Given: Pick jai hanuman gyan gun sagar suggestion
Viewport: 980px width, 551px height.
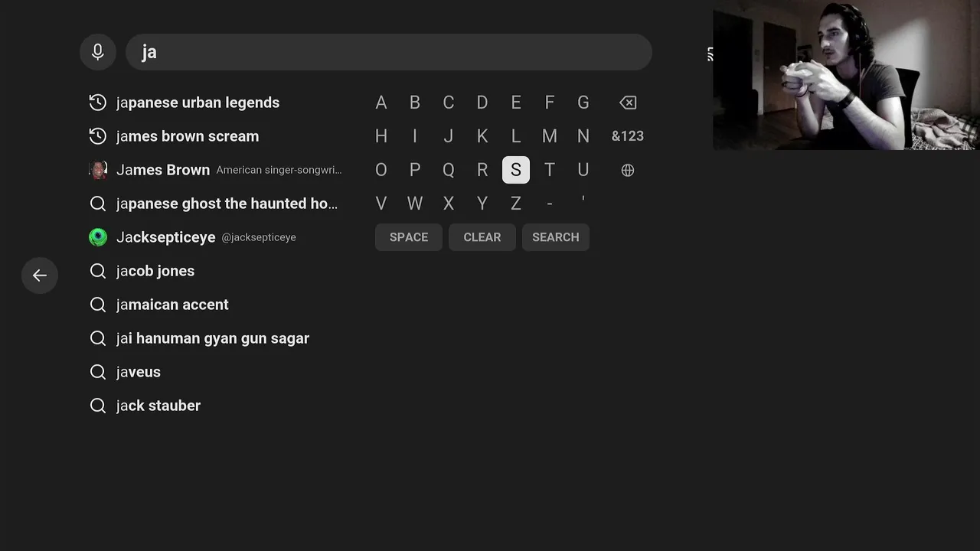Looking at the screenshot, I should pyautogui.click(x=213, y=338).
